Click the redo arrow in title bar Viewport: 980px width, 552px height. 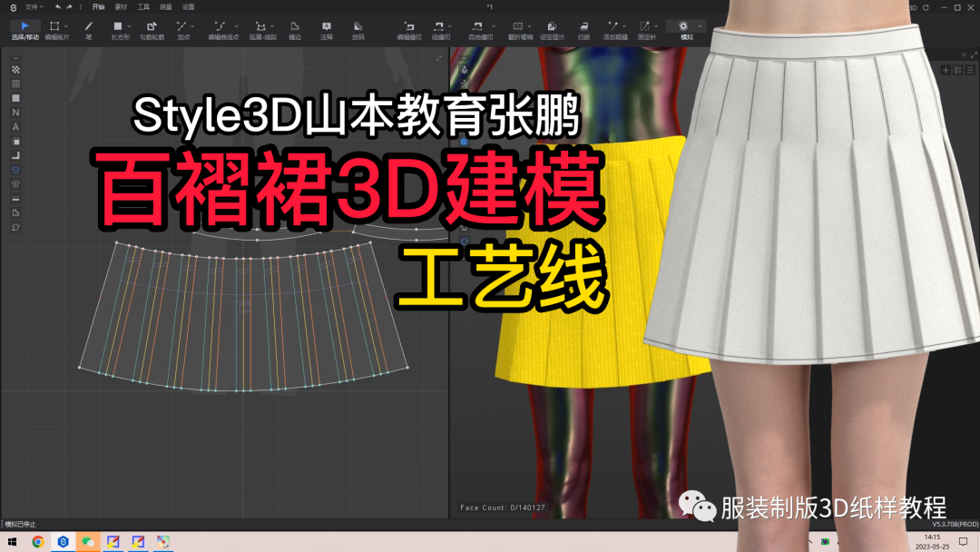[69, 7]
